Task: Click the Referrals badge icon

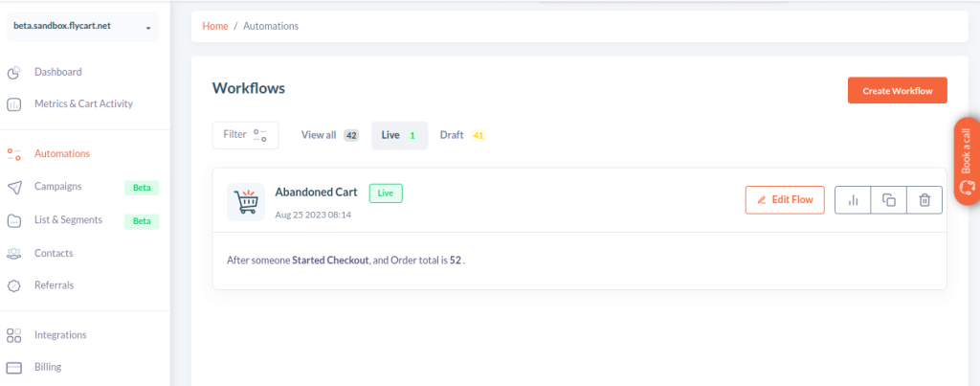Action: 13,285
